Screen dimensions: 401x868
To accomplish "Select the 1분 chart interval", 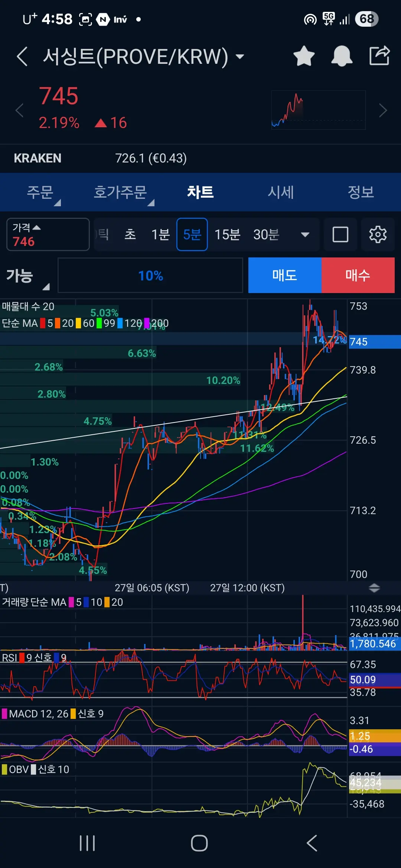I will [160, 234].
